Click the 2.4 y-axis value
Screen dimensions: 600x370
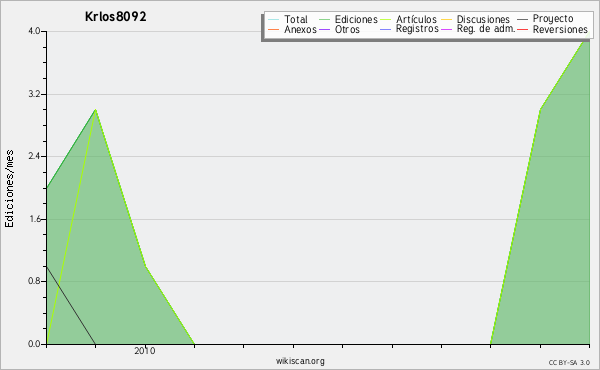(34, 156)
